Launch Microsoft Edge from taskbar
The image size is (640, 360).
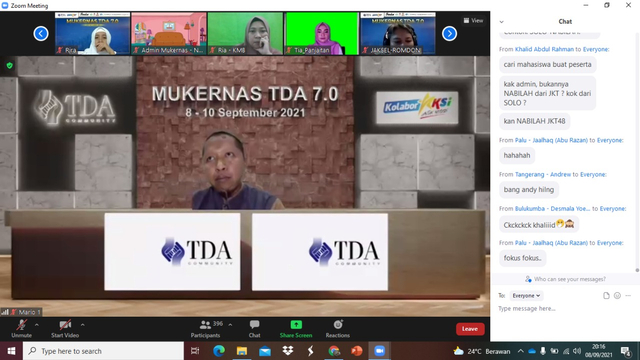coord(219,351)
